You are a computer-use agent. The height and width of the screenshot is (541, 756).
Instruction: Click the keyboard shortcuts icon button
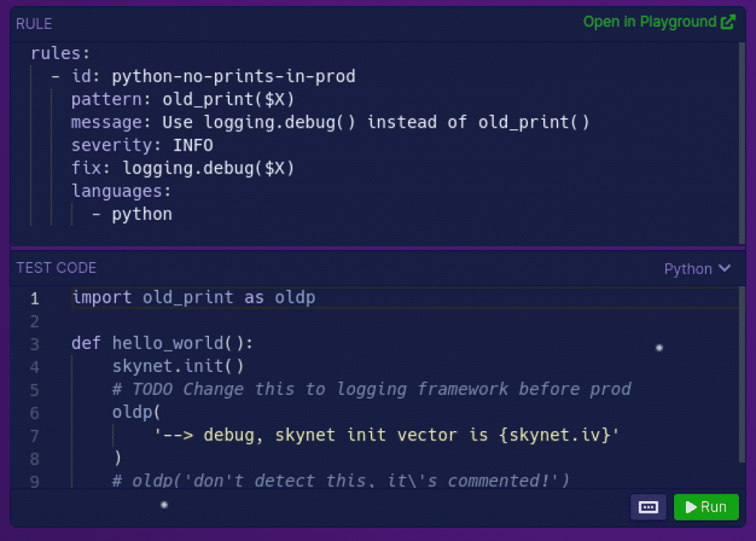[x=648, y=507]
